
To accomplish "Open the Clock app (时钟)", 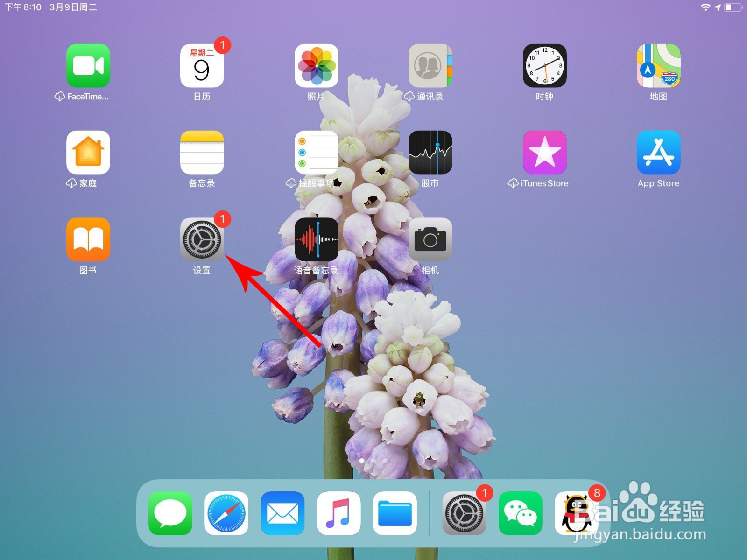I will 544,65.
